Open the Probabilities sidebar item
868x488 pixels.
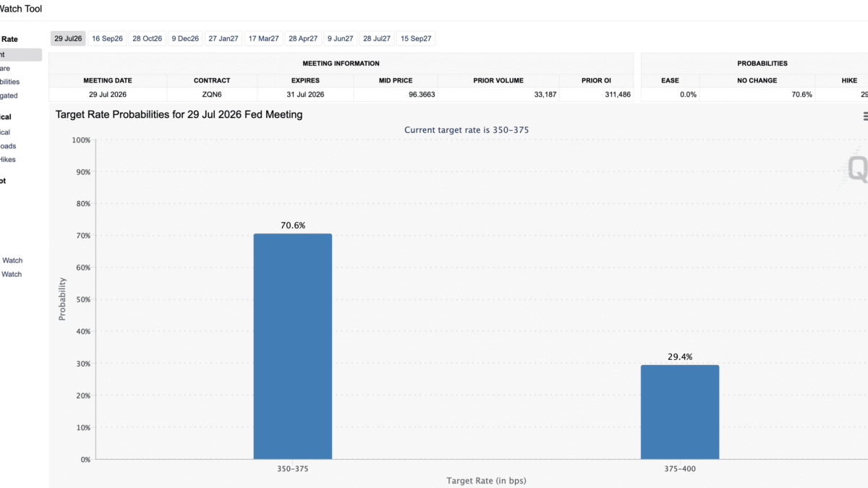(x=10, y=82)
